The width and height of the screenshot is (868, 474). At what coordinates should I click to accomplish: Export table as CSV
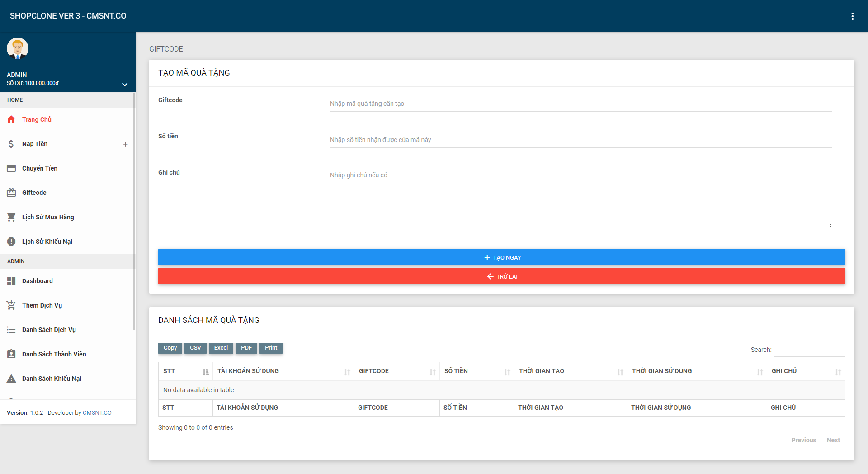click(x=195, y=348)
